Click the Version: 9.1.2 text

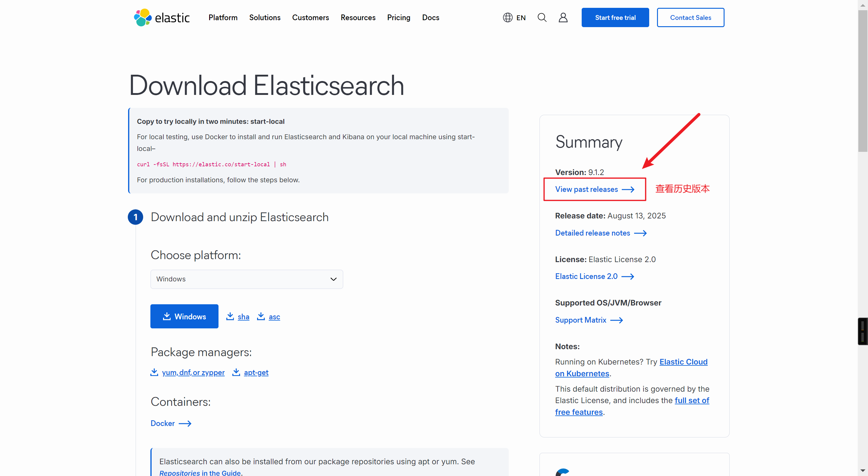pyautogui.click(x=579, y=172)
